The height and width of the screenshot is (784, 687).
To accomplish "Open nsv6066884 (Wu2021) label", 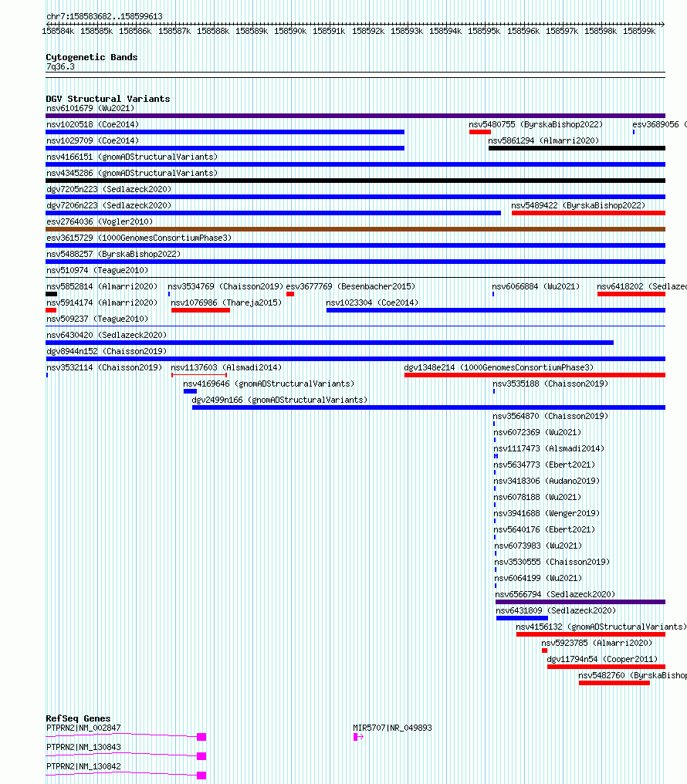I will (x=536, y=286).
